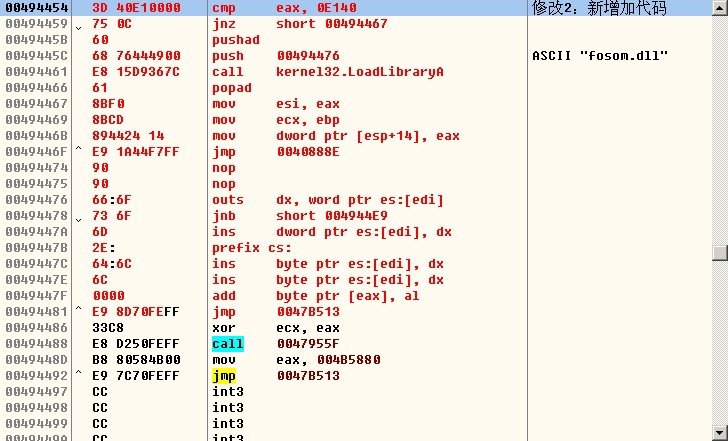Click the comment '修改2: 新增加代码'
The width and height of the screenshot is (728, 441).
[x=599, y=8]
